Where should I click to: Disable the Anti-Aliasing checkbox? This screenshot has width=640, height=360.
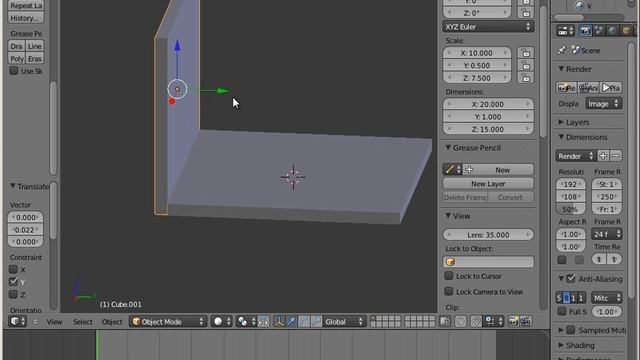[571, 279]
